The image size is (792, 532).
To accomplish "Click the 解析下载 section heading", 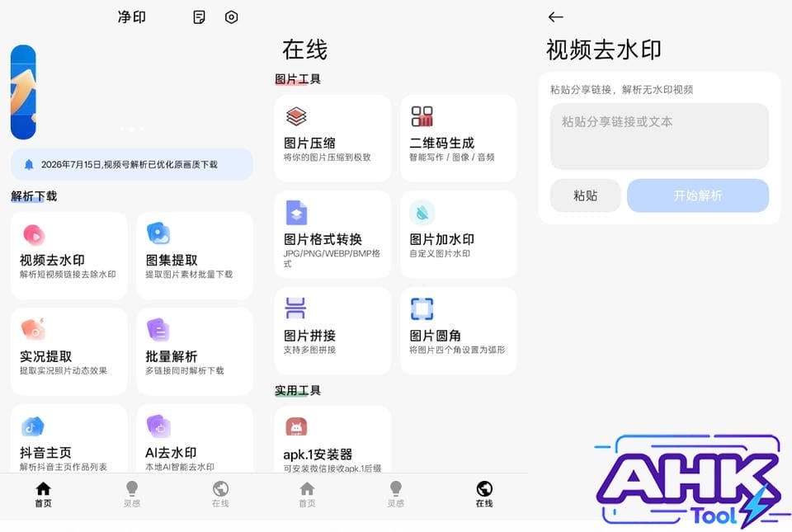I will click(x=34, y=195).
